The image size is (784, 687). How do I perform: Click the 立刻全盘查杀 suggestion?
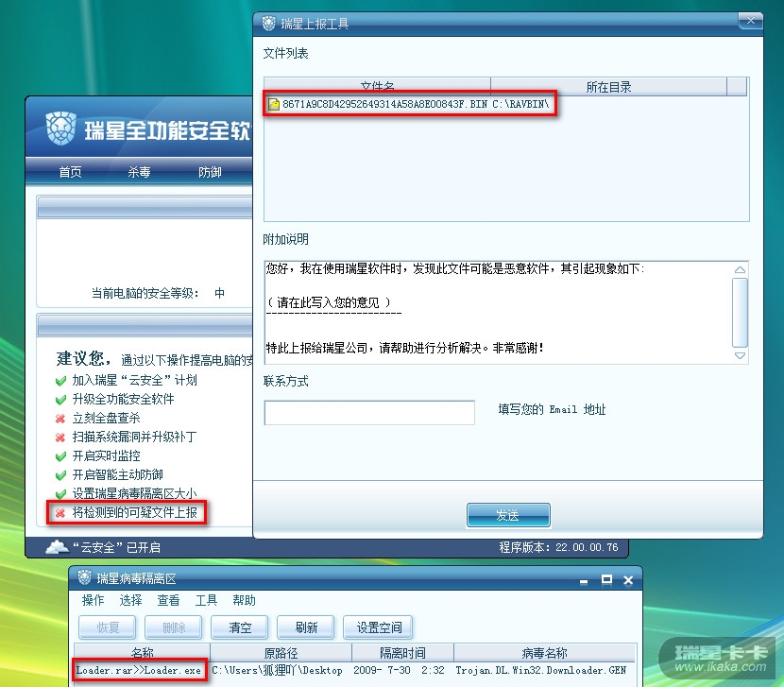[x=106, y=419]
